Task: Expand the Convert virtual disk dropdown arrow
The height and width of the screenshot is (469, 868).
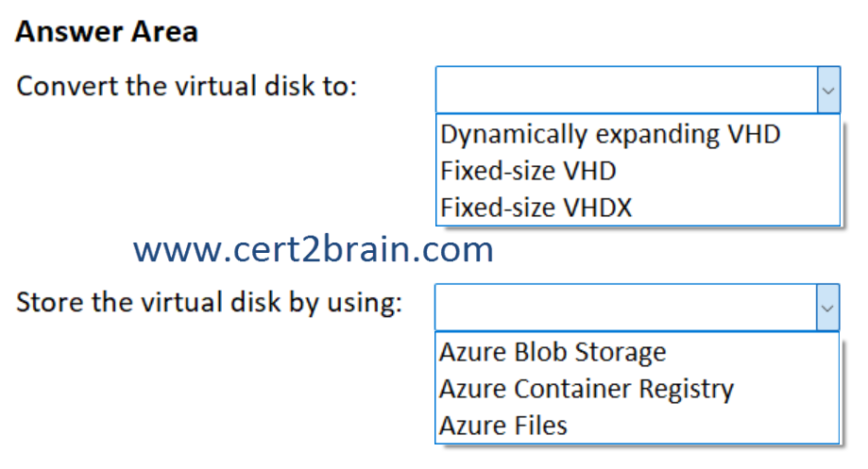Action: [x=827, y=90]
